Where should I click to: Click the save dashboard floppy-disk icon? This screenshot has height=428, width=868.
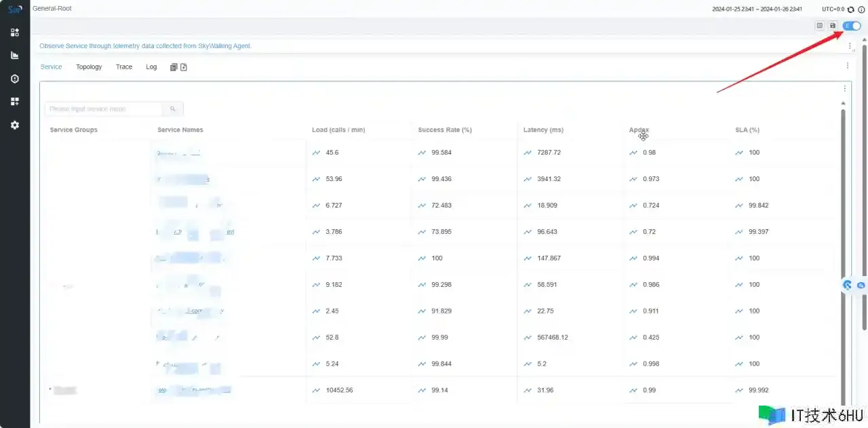click(x=833, y=26)
